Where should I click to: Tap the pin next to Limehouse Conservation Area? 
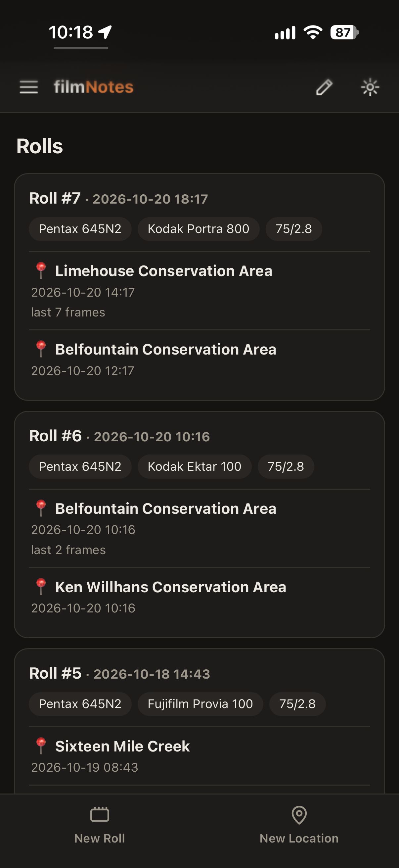pyautogui.click(x=41, y=270)
